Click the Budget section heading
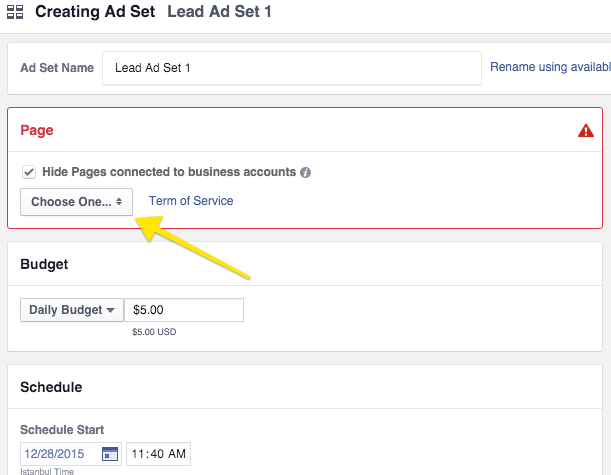 [44, 264]
